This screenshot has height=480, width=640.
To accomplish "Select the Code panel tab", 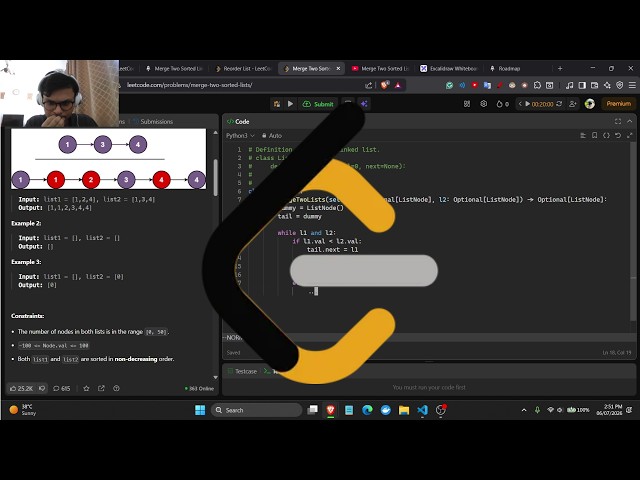I will 238,122.
